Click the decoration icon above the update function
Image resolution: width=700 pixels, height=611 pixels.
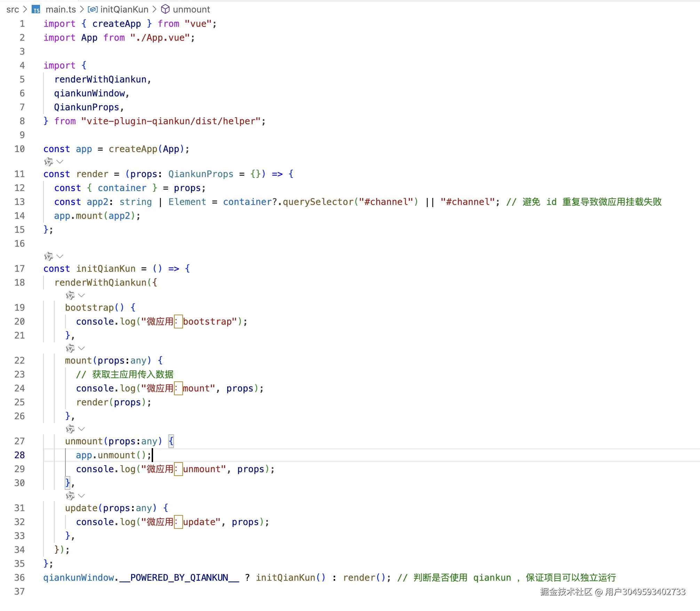point(70,496)
